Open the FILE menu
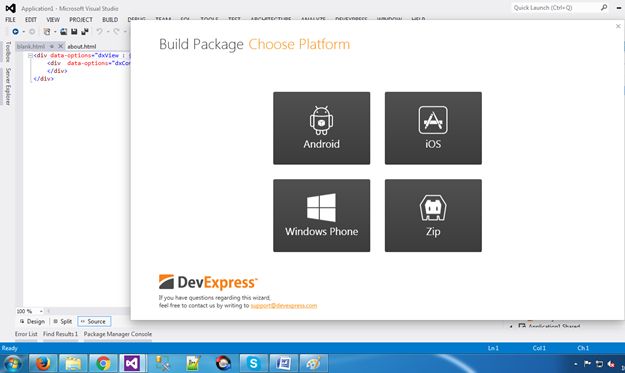This screenshot has width=625, height=373. pyautogui.click(x=10, y=20)
